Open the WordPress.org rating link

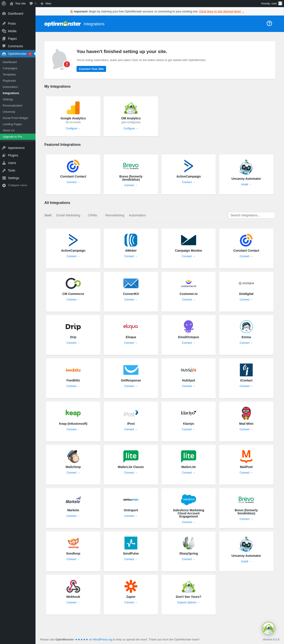pos(103,639)
